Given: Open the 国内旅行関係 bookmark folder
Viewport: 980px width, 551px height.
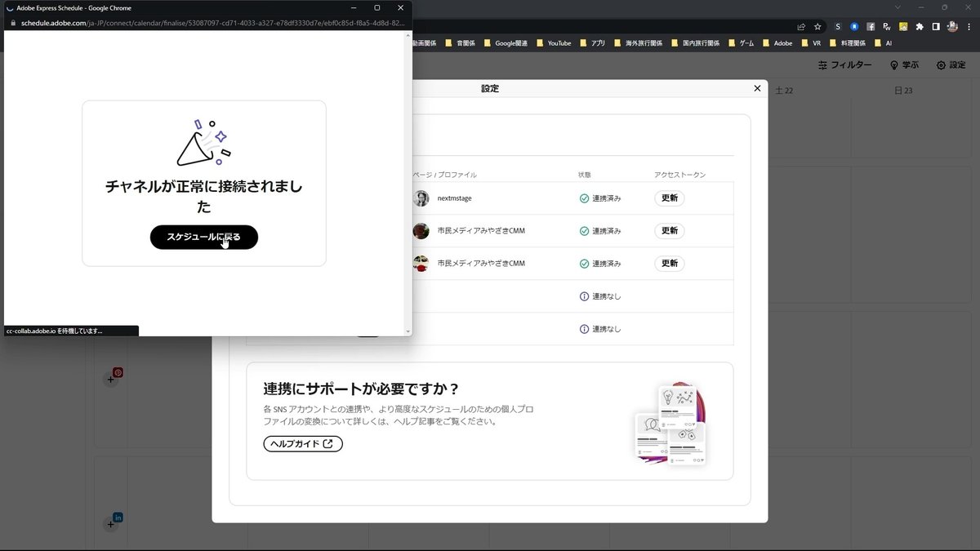Looking at the screenshot, I should coord(695,43).
